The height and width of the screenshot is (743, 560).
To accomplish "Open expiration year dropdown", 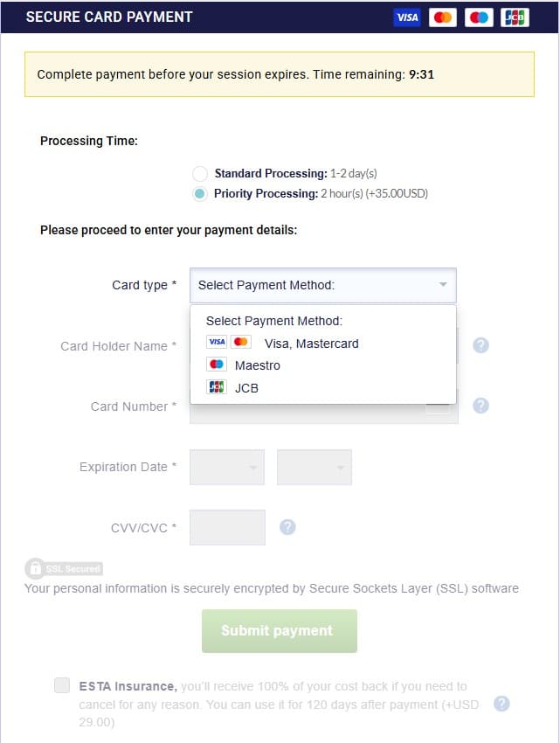I will click(x=315, y=467).
